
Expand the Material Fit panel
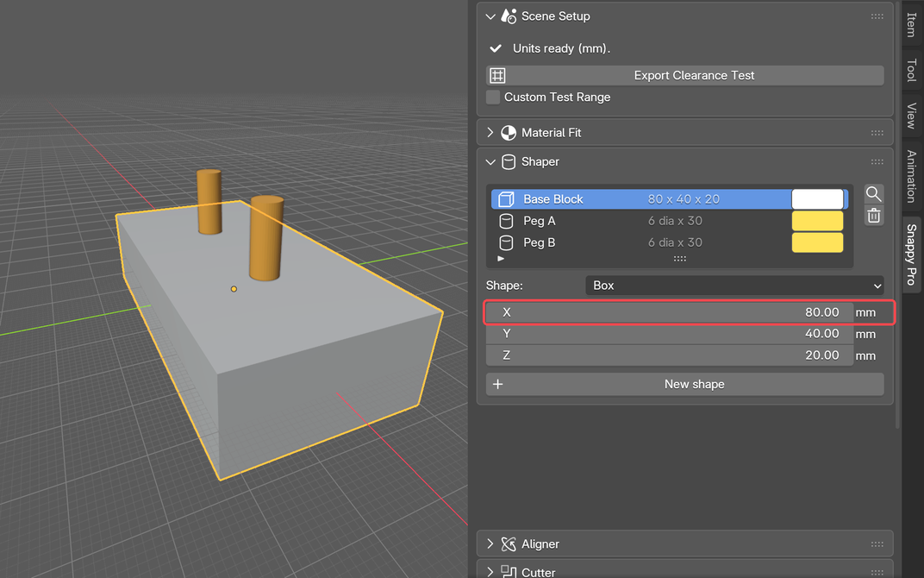490,133
